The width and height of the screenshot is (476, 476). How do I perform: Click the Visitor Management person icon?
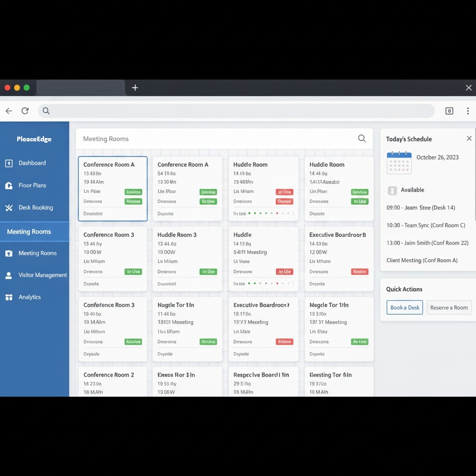pyautogui.click(x=9, y=275)
